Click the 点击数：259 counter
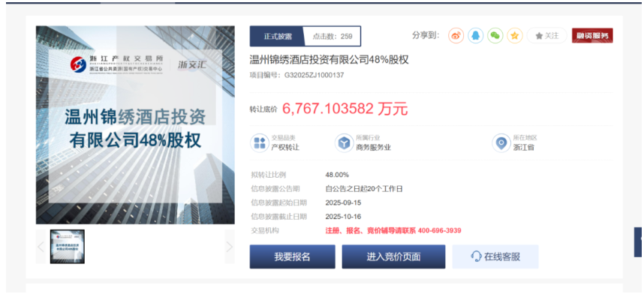 coord(333,36)
